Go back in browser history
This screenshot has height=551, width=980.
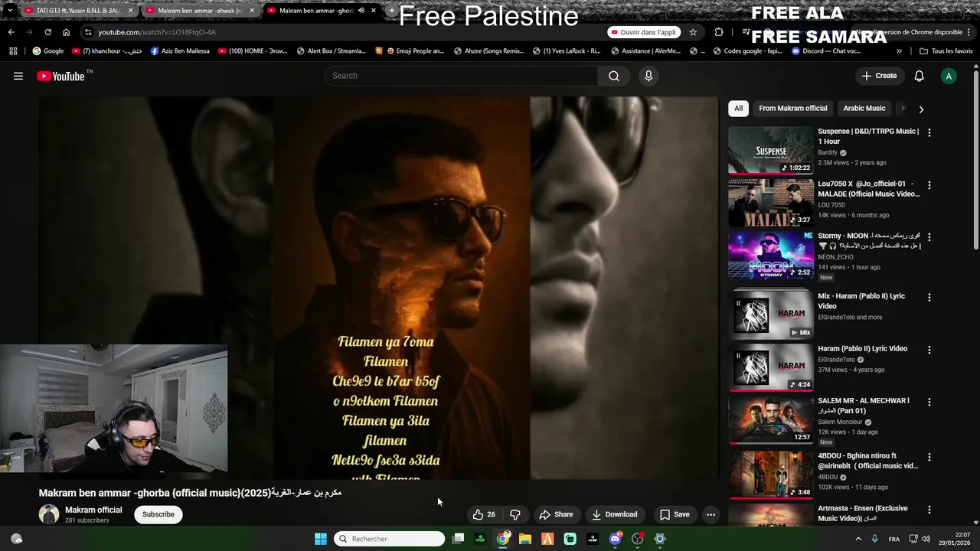(11, 32)
